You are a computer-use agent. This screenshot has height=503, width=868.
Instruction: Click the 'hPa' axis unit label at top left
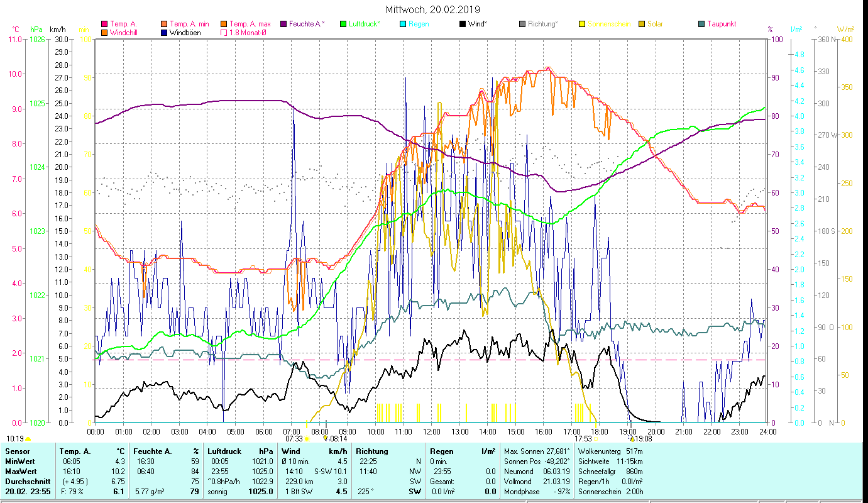pyautogui.click(x=36, y=30)
